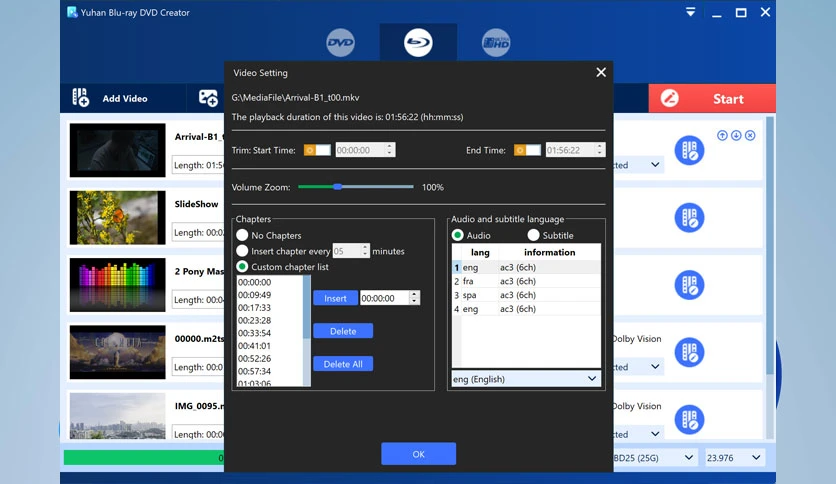Select audio track 3 spa row

pos(526,295)
